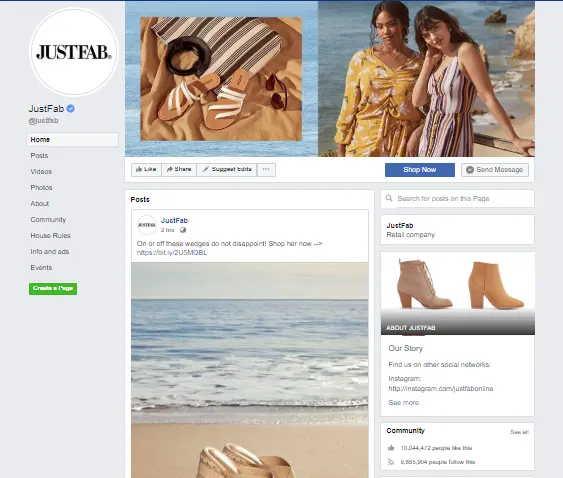The height and width of the screenshot is (478, 563).
Task: Click Suggest Edits with the pencil icon
Action: click(x=227, y=170)
